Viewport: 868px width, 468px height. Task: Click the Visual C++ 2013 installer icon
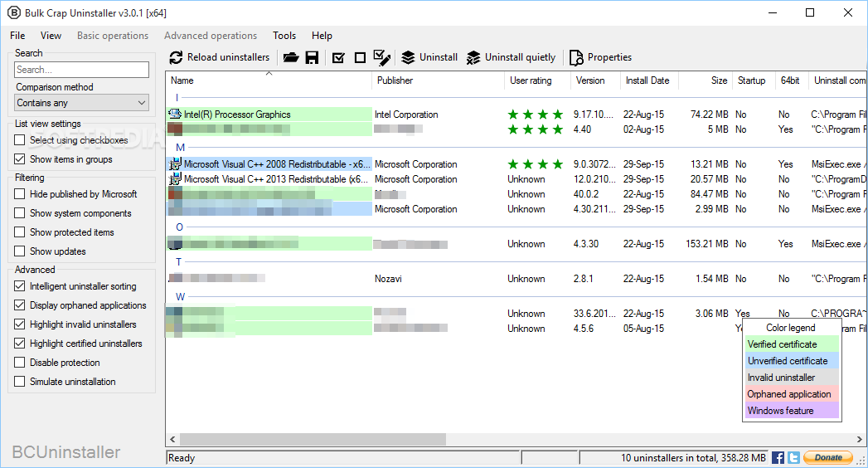[175, 179]
